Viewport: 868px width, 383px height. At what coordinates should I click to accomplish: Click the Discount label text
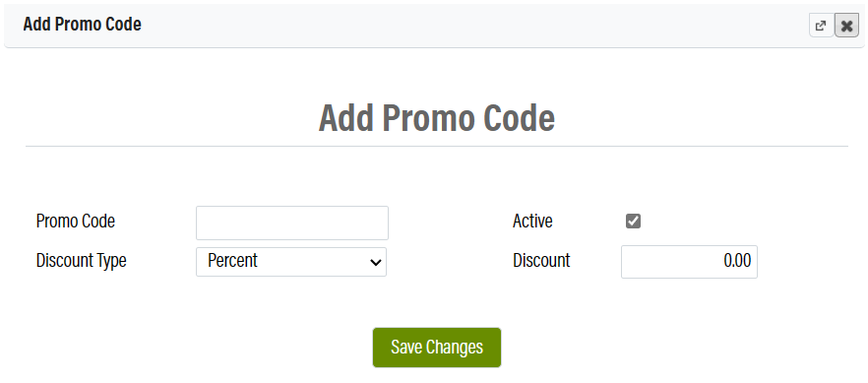[541, 260]
